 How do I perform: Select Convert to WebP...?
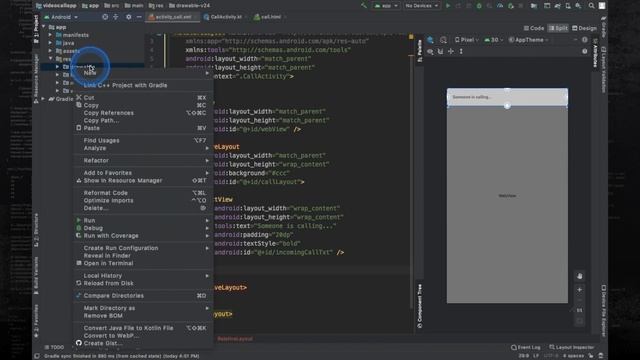143,336
